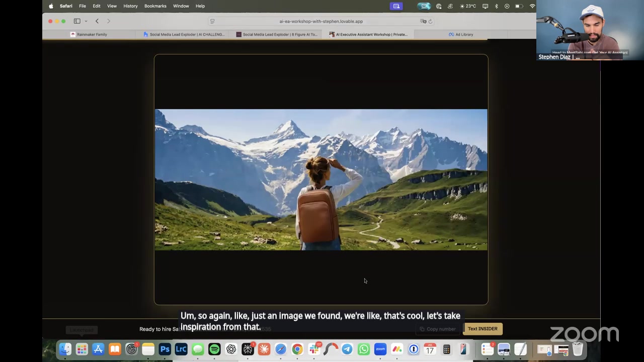Open WhatsApp from the dock
644x362 pixels.
coord(364,349)
